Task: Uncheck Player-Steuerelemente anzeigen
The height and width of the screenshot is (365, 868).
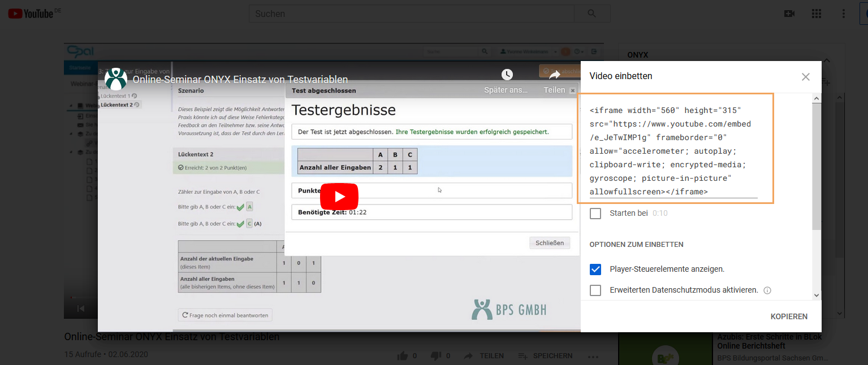Action: pyautogui.click(x=595, y=269)
